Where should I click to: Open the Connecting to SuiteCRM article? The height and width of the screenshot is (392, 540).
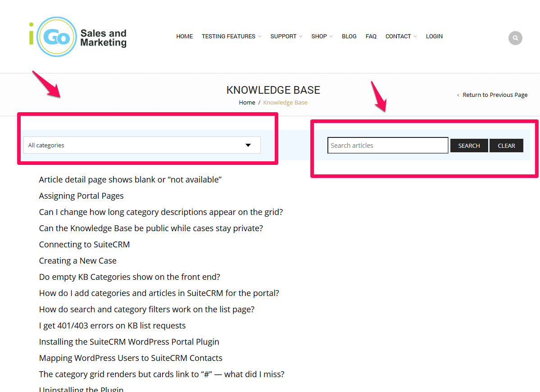pyautogui.click(x=84, y=245)
